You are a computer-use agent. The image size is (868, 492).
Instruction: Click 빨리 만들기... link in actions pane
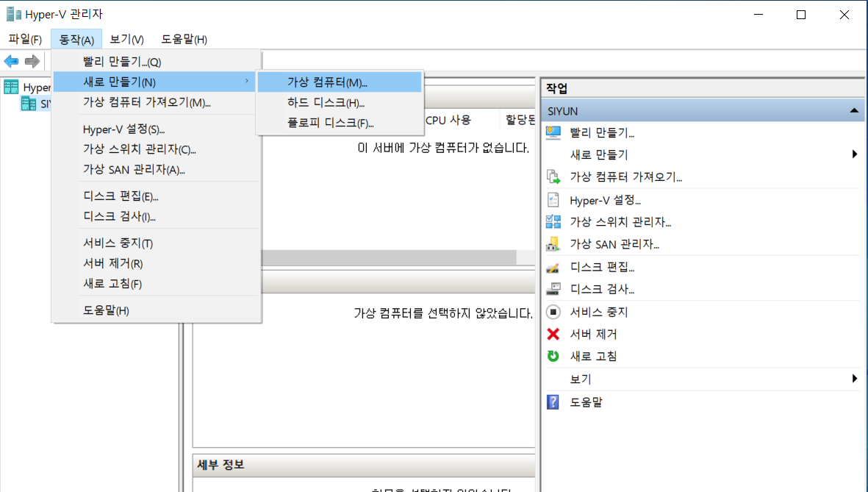(x=602, y=133)
